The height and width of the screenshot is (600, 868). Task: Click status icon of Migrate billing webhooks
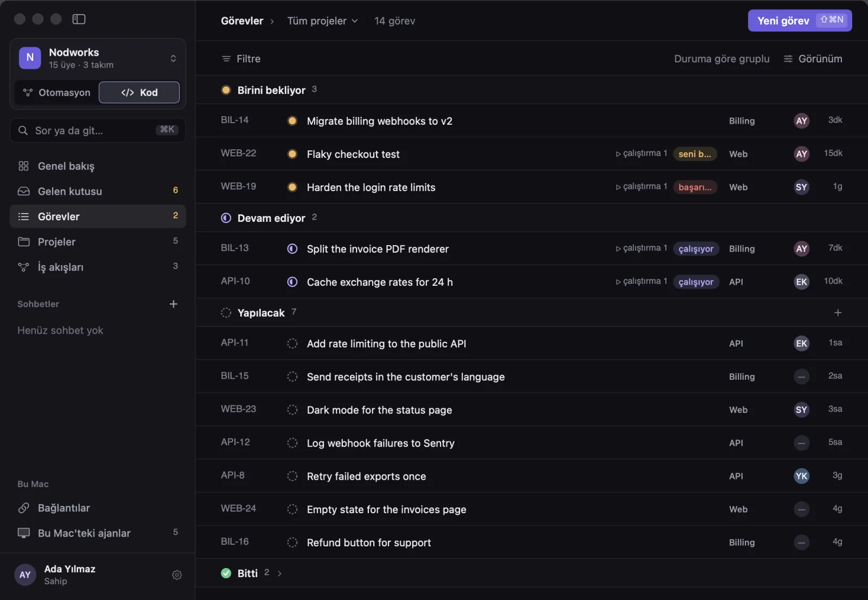pyautogui.click(x=292, y=121)
